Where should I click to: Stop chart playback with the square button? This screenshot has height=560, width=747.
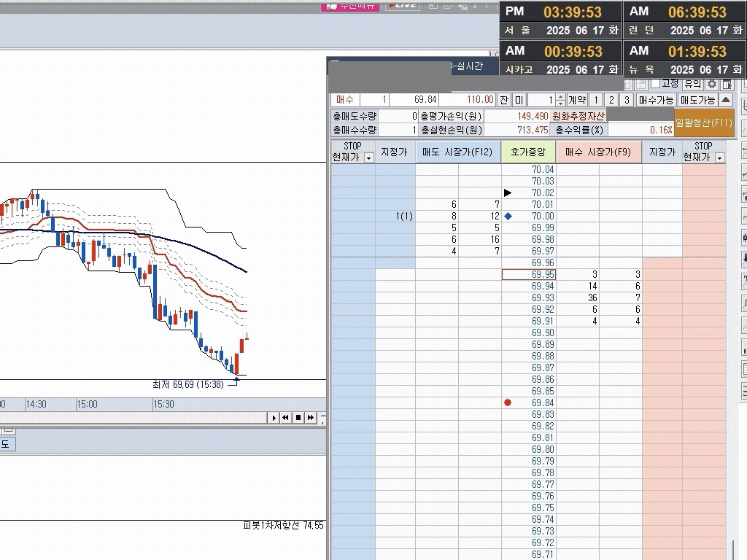298,418
